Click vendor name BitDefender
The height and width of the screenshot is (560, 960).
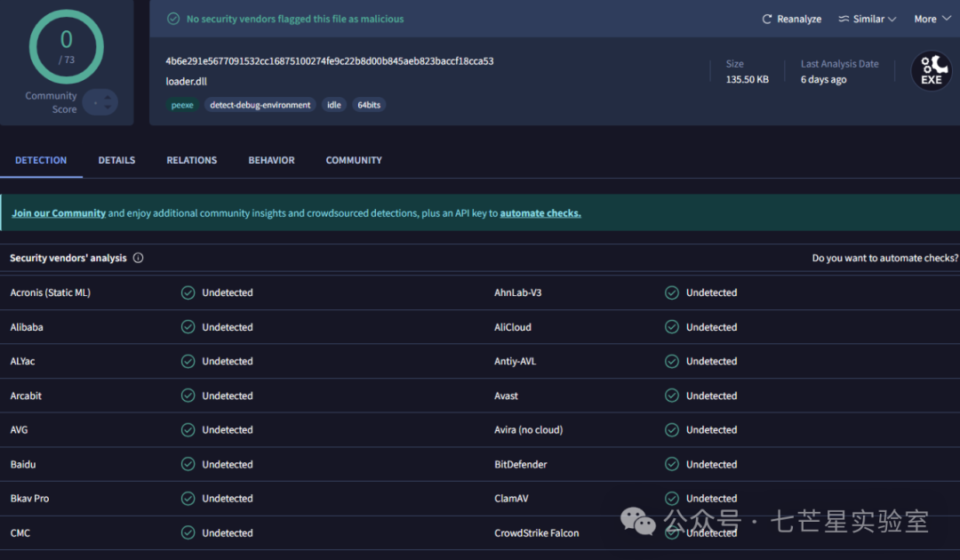(520, 464)
